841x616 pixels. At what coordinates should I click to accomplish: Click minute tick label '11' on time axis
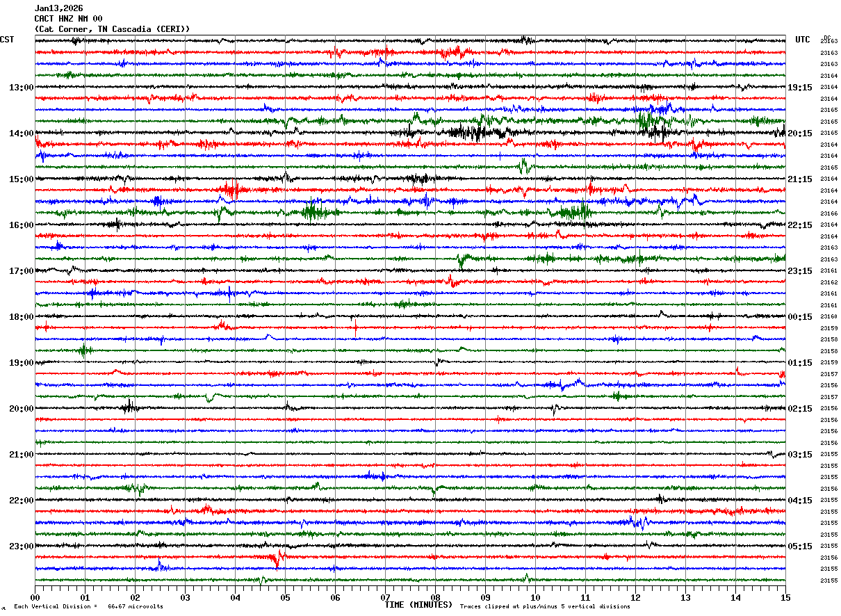click(x=585, y=597)
